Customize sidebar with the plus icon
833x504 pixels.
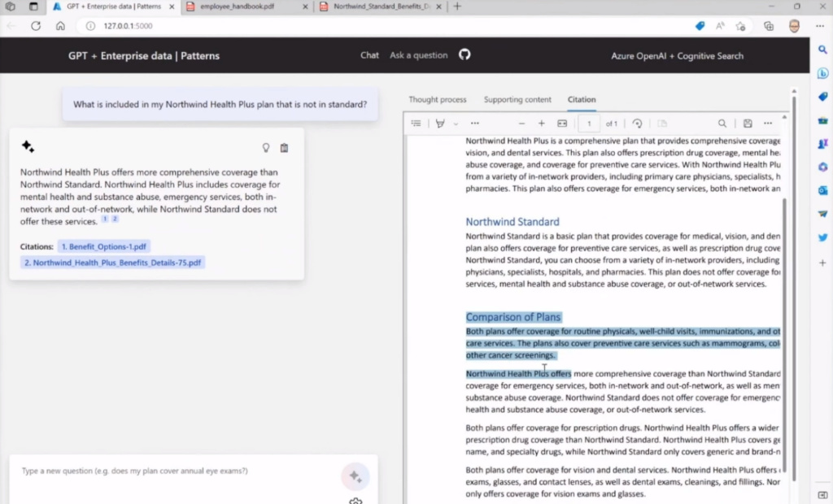822,263
